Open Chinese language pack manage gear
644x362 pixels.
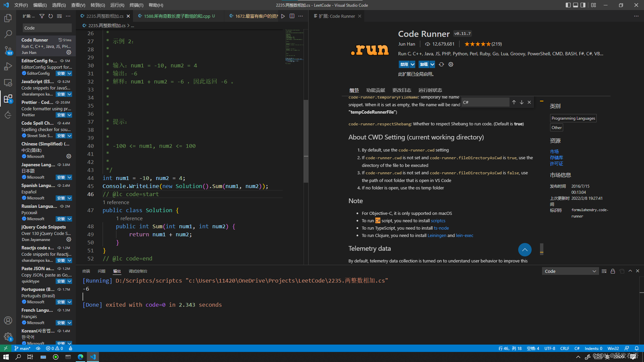tap(69, 156)
